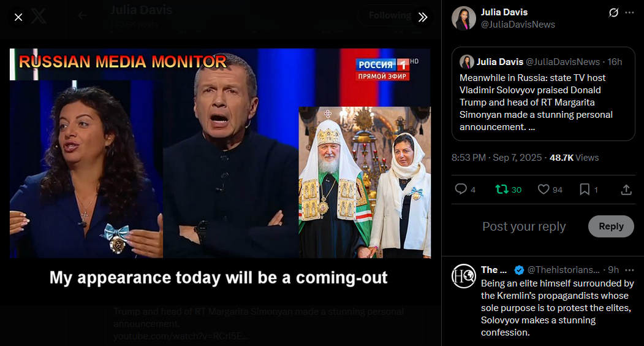Image resolution: width=644 pixels, height=346 pixels.
Task: View the 48.7K Views analytics link
Action: click(574, 158)
